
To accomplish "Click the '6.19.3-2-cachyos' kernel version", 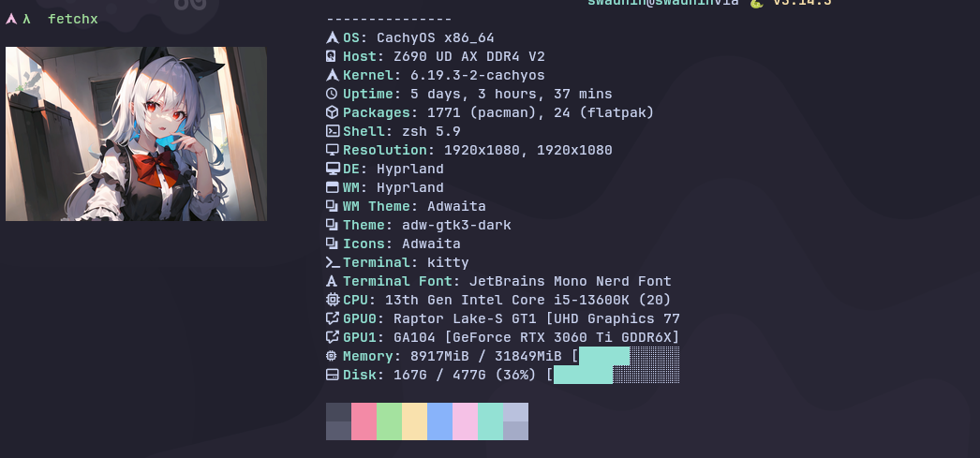I will (478, 75).
